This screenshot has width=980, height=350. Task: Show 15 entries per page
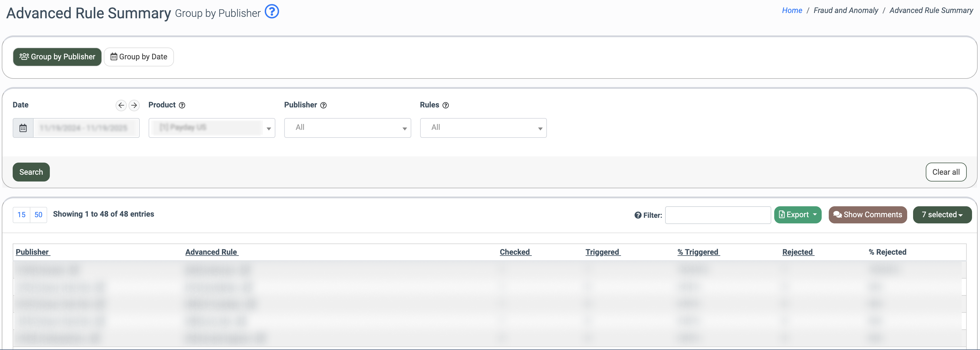point(21,215)
